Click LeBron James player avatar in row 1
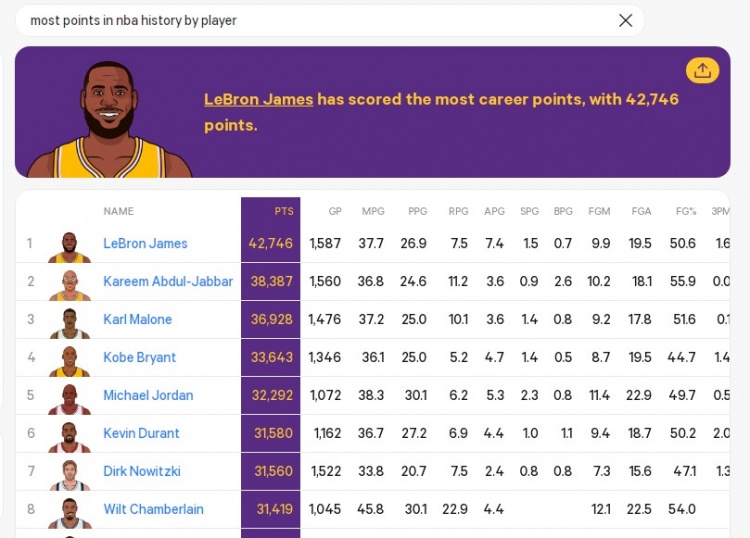Screen dimensions: 750x538 point(69,244)
